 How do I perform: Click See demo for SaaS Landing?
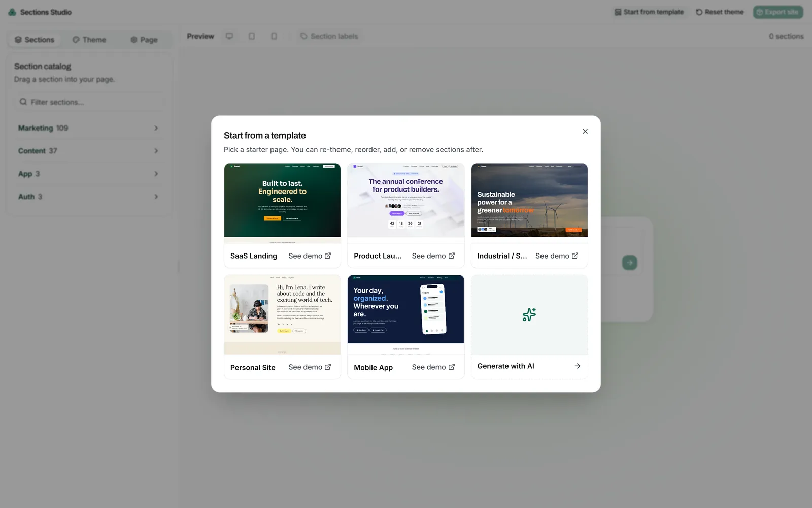(x=310, y=256)
